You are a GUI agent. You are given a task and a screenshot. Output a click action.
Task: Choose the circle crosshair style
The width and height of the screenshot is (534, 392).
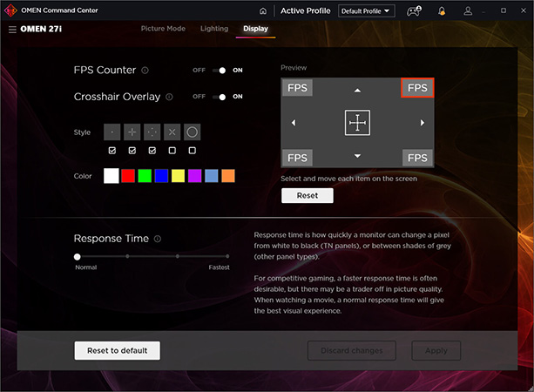tap(192, 132)
